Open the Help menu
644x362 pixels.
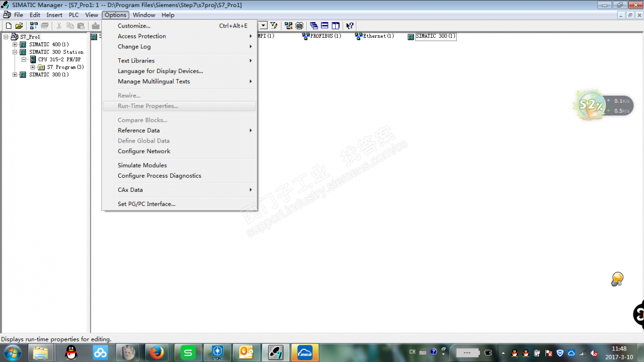tap(168, 15)
